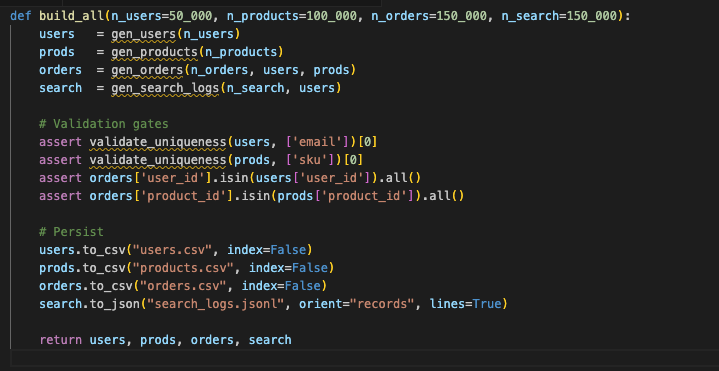Click the '# Validation gates' comment
The image size is (719, 371).
(x=104, y=124)
